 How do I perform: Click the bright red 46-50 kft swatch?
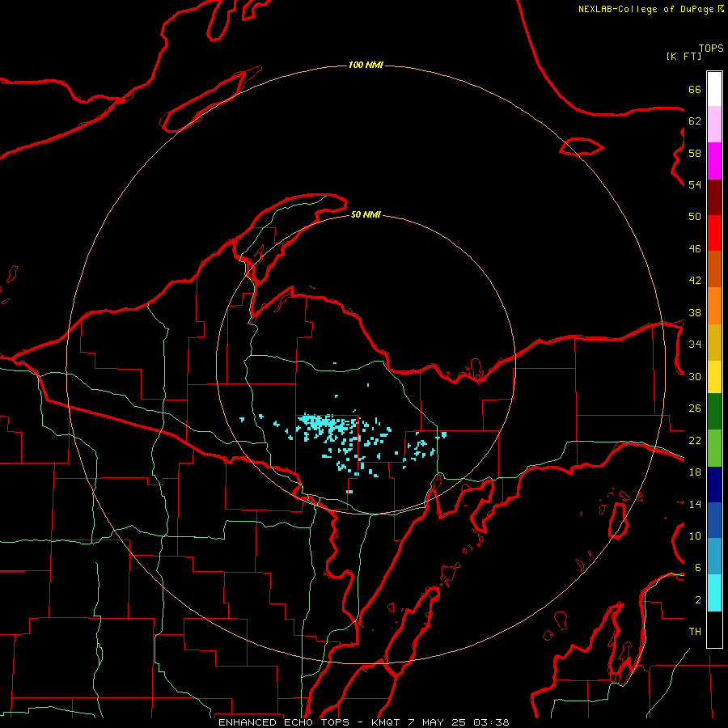click(x=714, y=233)
